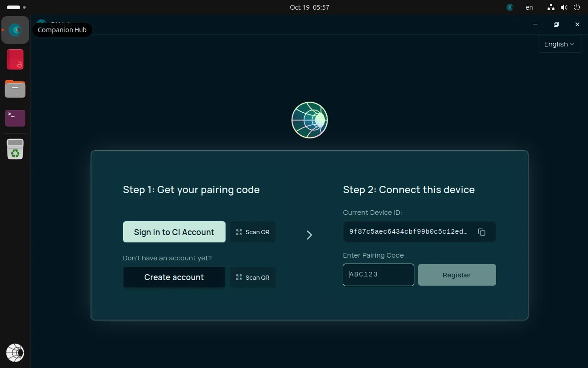Click the 'Step 2: Connect this device' heading
Viewport: 588px width, 368px height.
click(x=409, y=190)
